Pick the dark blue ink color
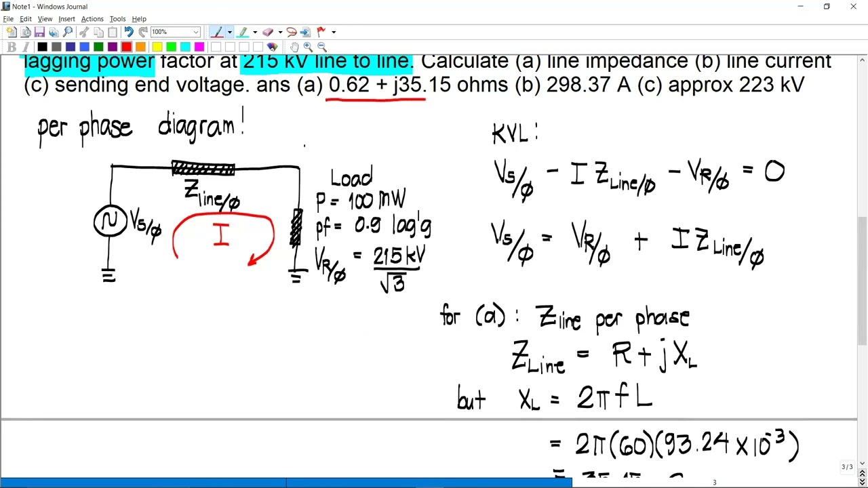Image resolution: width=868 pixels, height=488 pixels. click(71, 47)
